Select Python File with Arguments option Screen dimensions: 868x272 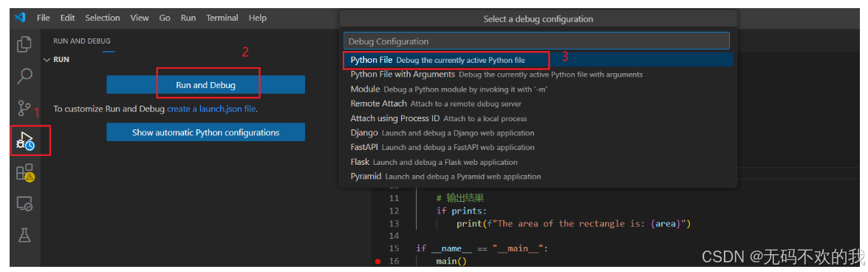pos(538,74)
